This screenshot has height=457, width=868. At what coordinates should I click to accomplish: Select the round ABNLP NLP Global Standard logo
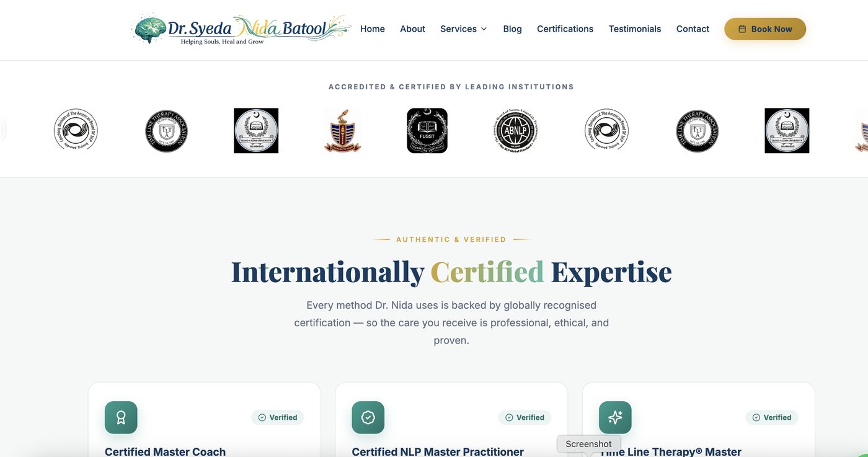[515, 131]
